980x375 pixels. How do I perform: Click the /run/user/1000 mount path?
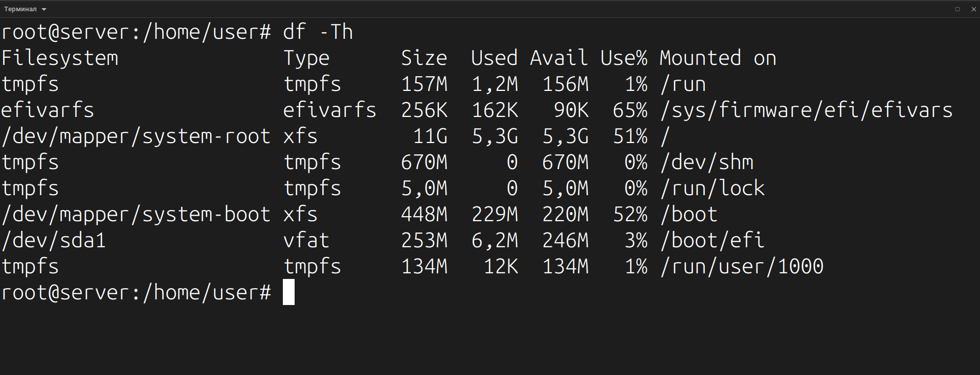(742, 267)
